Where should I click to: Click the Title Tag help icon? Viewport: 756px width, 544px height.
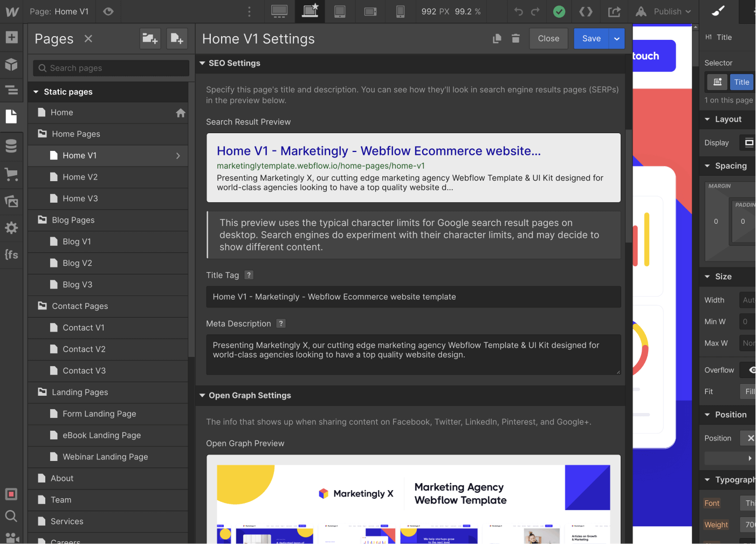coord(249,275)
